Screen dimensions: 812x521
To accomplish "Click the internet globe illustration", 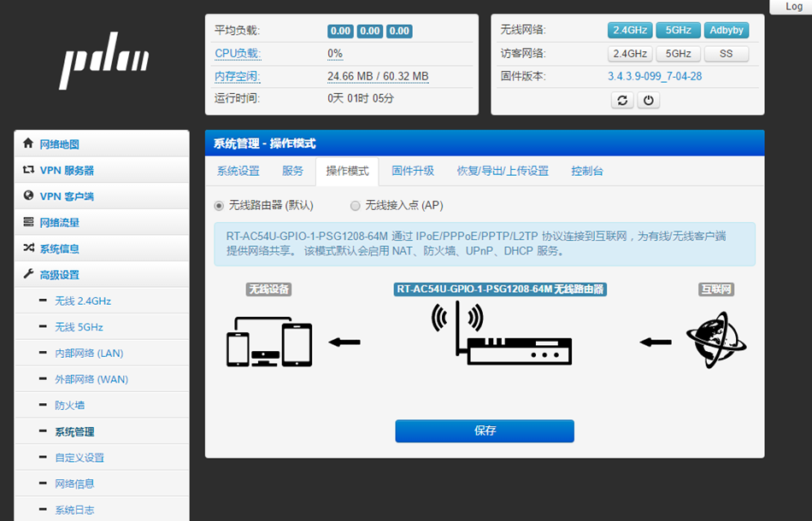I will [x=717, y=340].
